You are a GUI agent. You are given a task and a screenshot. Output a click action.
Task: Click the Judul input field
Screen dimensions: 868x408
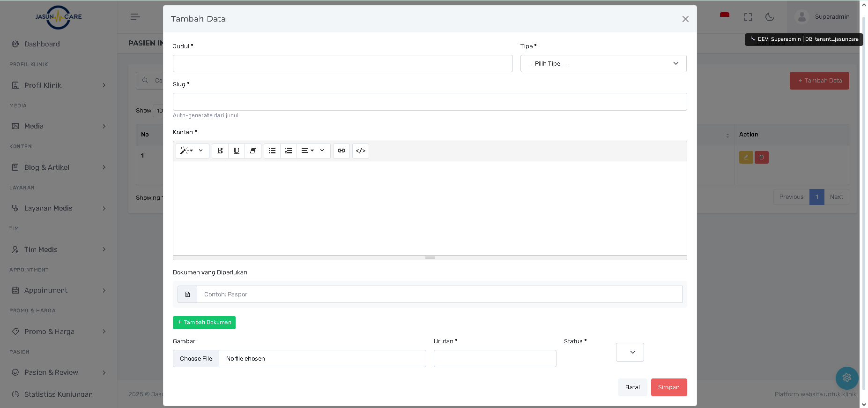[x=342, y=64]
